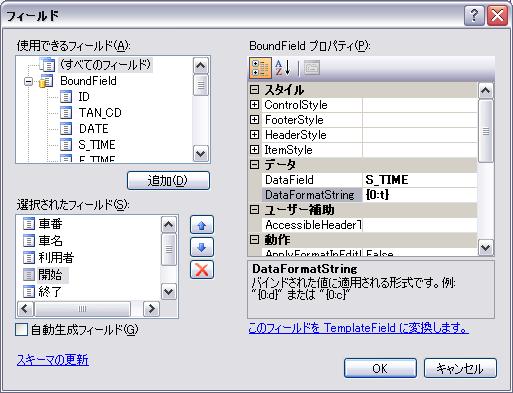The image size is (513, 393).
Task: Select 車番 in selected fields
Action: point(50,224)
